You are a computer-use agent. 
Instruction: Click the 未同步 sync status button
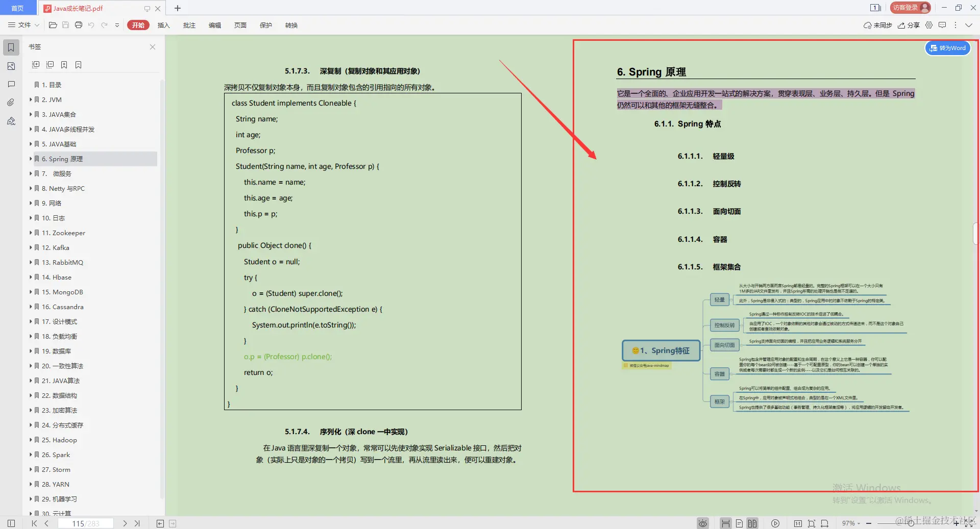tap(878, 25)
